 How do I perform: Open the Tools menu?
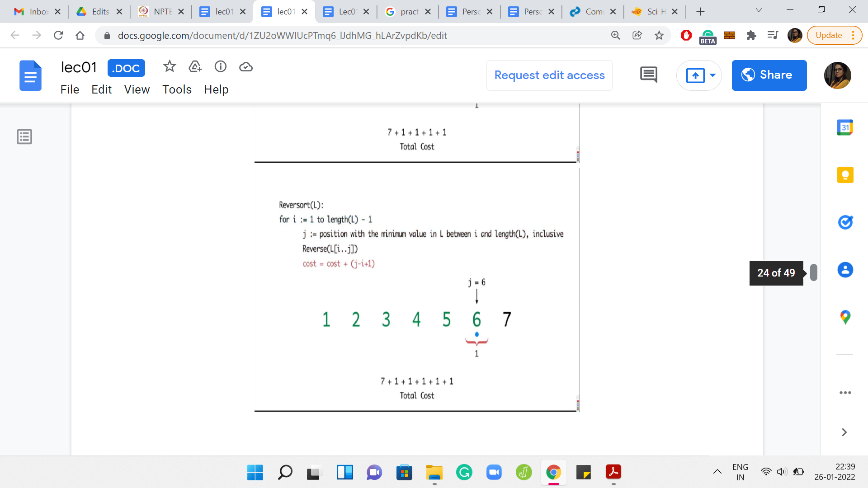click(x=177, y=89)
